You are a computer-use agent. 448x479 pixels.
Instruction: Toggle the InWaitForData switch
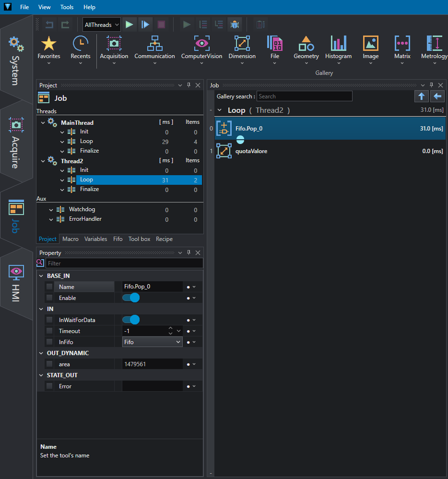(x=131, y=320)
